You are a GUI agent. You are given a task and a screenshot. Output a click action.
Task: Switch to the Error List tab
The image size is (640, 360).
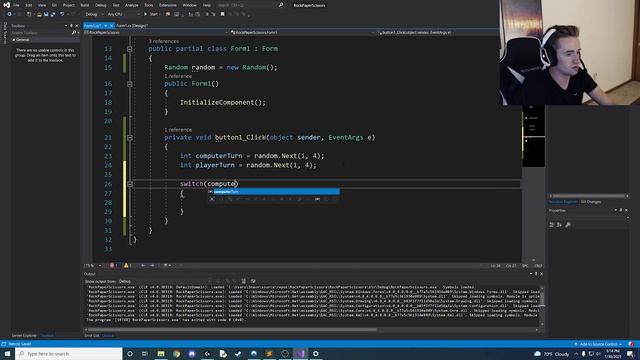point(91,336)
